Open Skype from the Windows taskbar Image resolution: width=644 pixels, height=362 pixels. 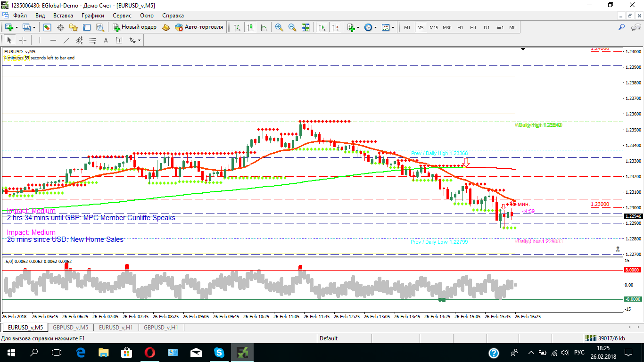pyautogui.click(x=219, y=352)
